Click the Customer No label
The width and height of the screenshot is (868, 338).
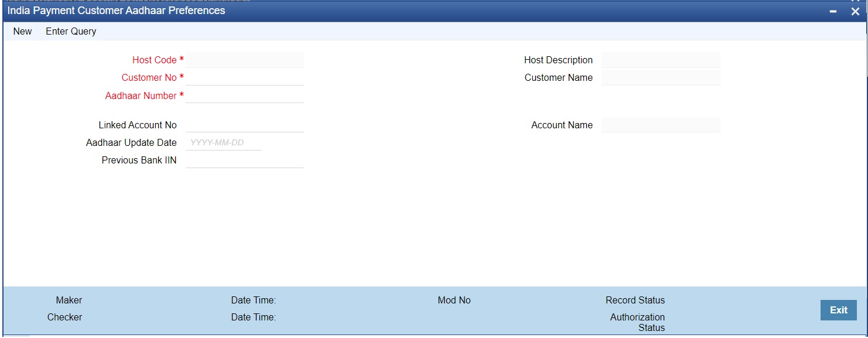tap(149, 77)
